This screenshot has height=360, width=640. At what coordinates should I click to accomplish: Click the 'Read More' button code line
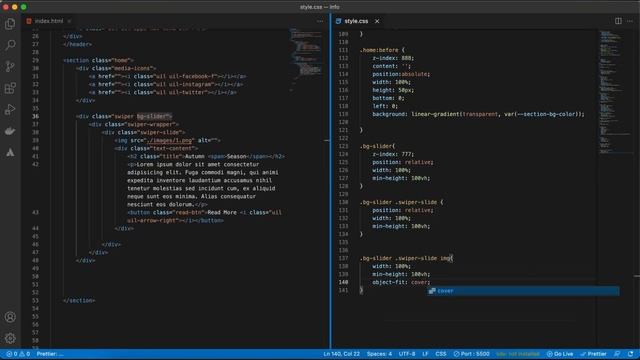pos(204,216)
